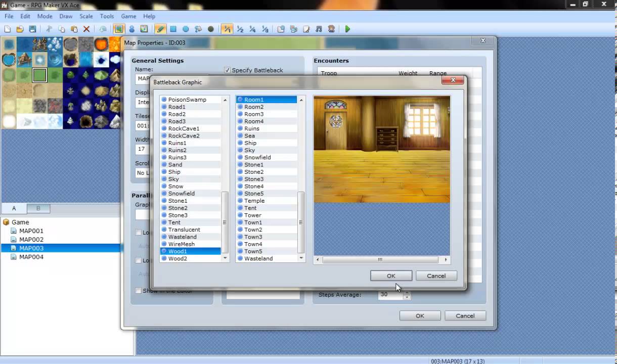Open the File menu
This screenshot has width=617, height=364.
[x=9, y=16]
